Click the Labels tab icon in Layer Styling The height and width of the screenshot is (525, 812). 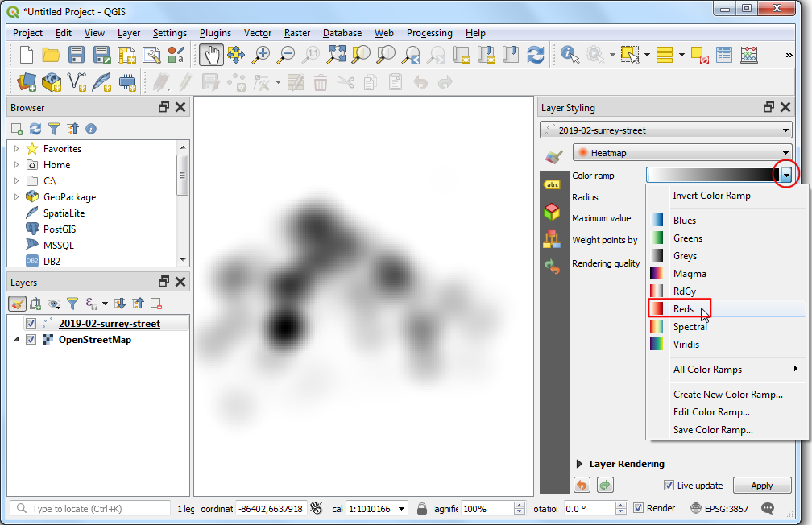(x=552, y=184)
